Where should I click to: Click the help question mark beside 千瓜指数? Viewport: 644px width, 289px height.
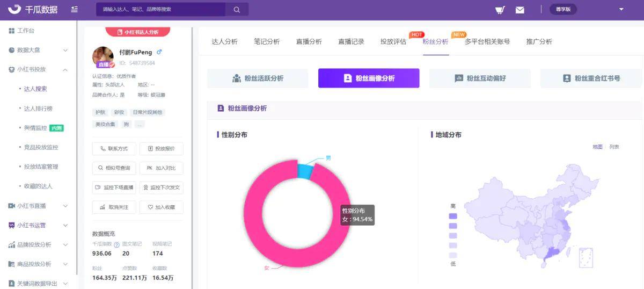tap(116, 244)
